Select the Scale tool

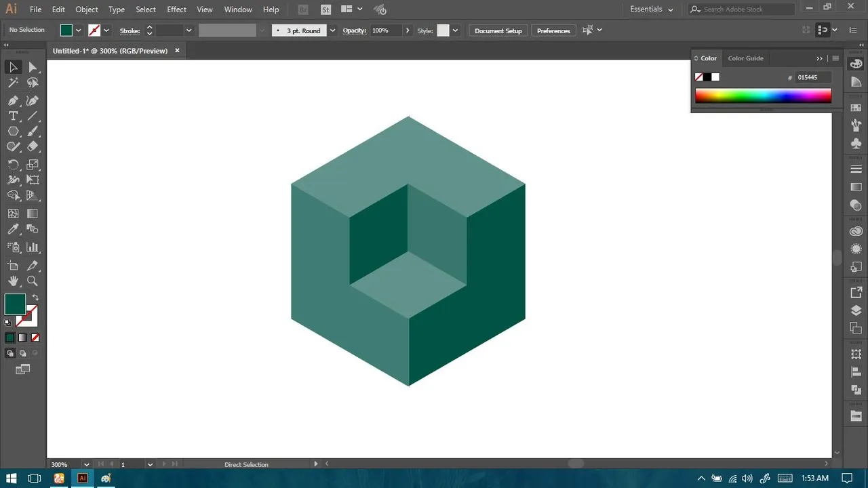coord(33,165)
